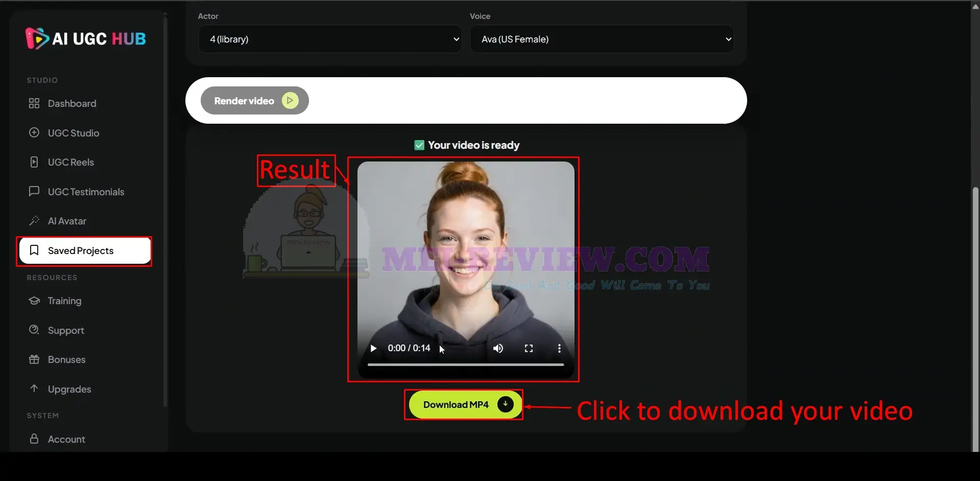
Task: Open the Dashboard menu item
Action: point(72,103)
